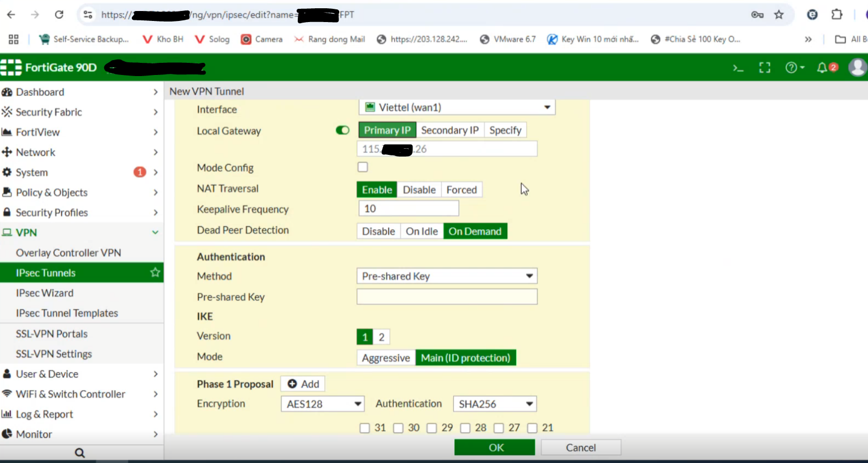The height and width of the screenshot is (463, 868).
Task: Click the fullscreen toggle icon in header
Action: pos(765,68)
